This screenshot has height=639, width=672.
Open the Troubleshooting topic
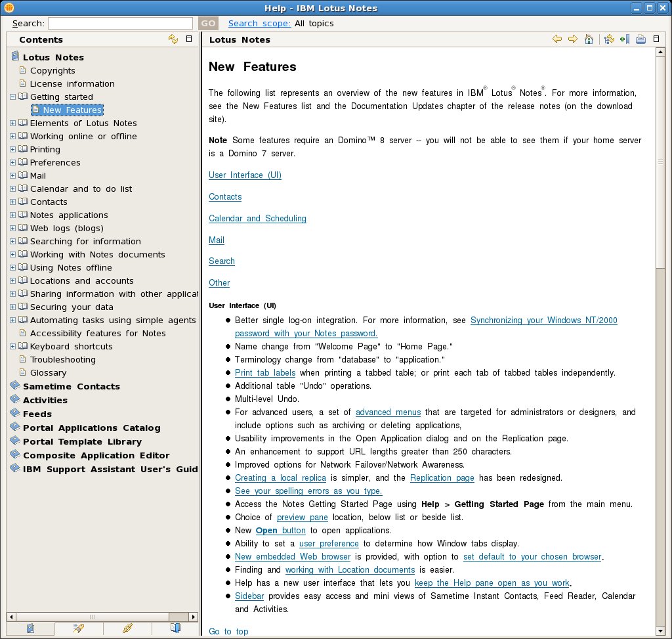(x=62, y=359)
